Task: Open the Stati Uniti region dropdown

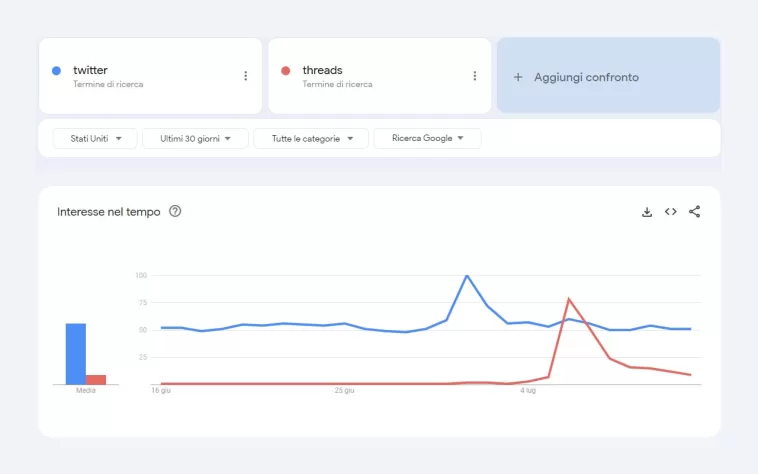Action: pyautogui.click(x=95, y=139)
